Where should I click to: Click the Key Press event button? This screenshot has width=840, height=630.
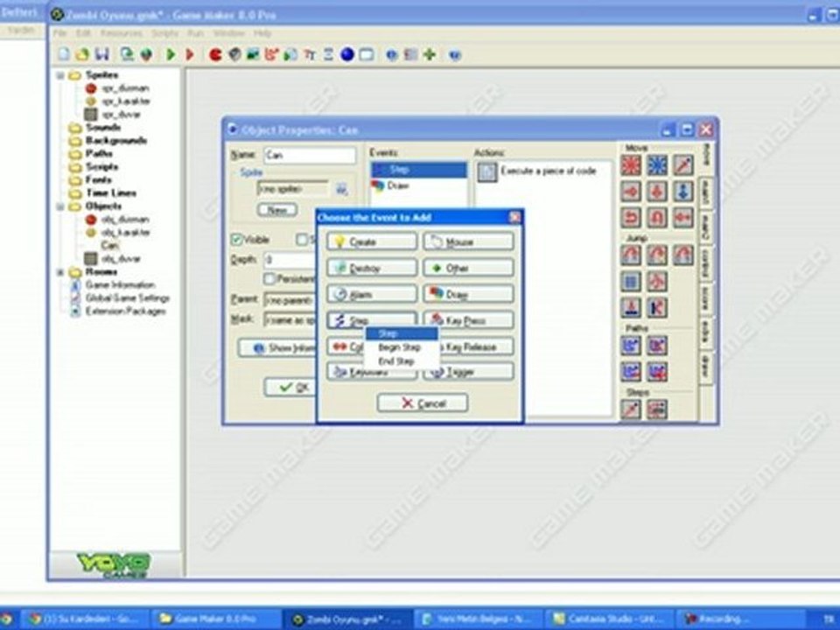[x=469, y=320]
